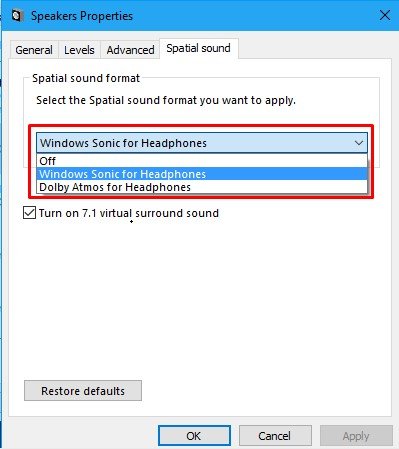Click the 'Spatial sound format' group label
The image size is (399, 449).
coord(86,78)
